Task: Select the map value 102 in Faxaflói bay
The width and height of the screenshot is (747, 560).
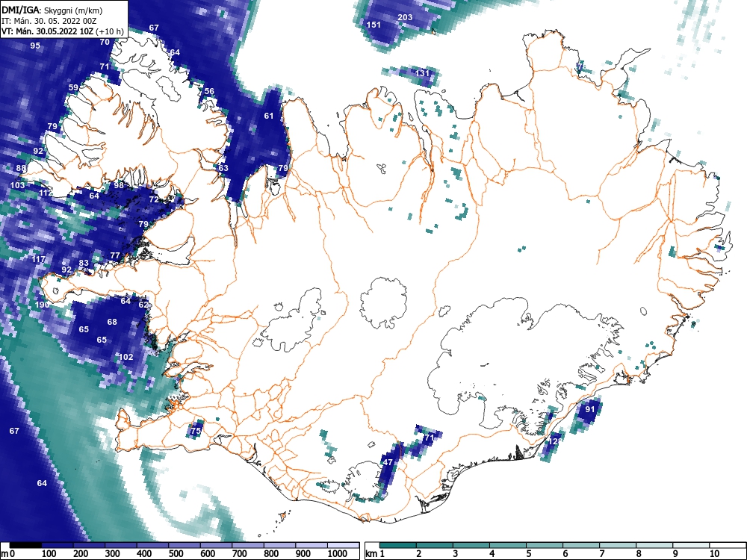Action: point(125,357)
